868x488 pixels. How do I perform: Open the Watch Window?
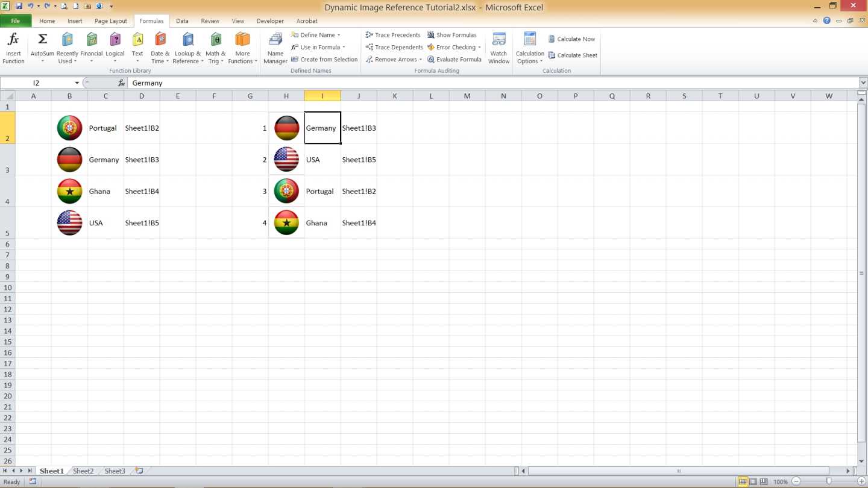point(499,48)
